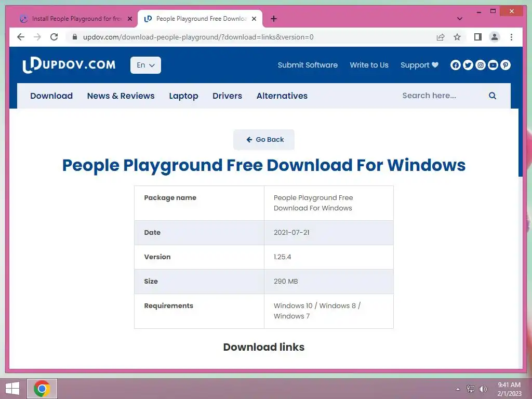Click the browser forward arrow
This screenshot has width=532, height=399.
click(37, 37)
